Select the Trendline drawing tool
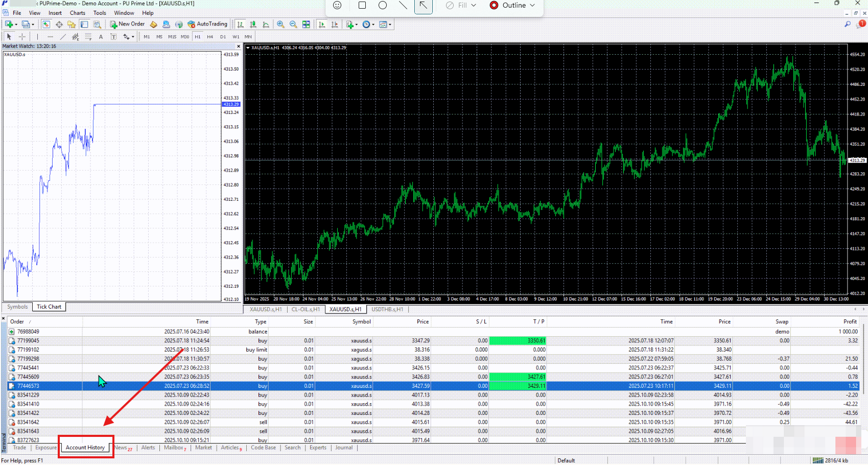 tap(63, 37)
